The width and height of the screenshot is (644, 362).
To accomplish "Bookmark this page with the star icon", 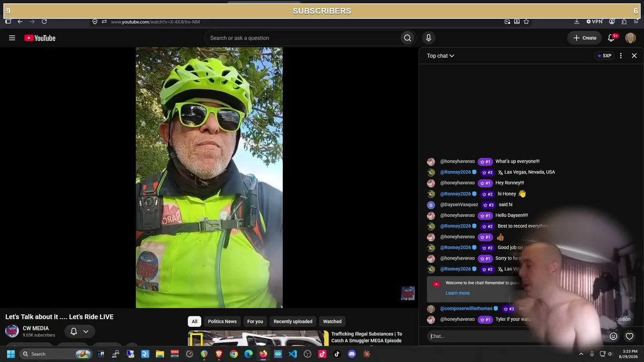I will pos(526,22).
